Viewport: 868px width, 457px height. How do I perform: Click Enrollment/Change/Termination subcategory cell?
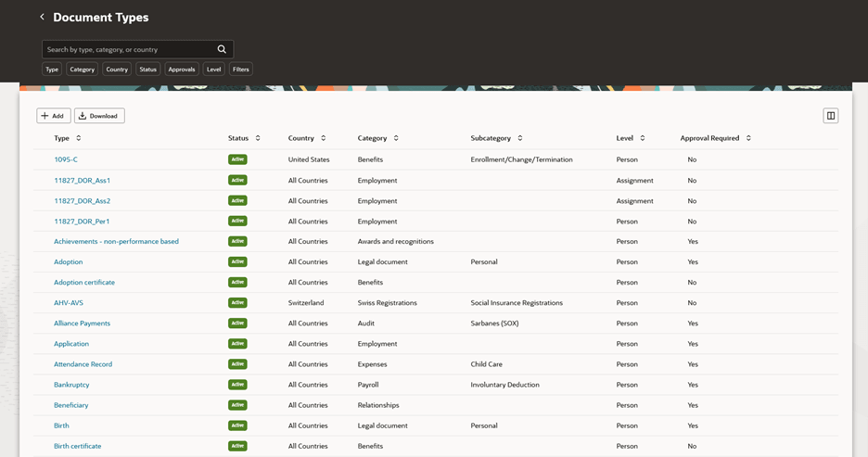pos(521,159)
